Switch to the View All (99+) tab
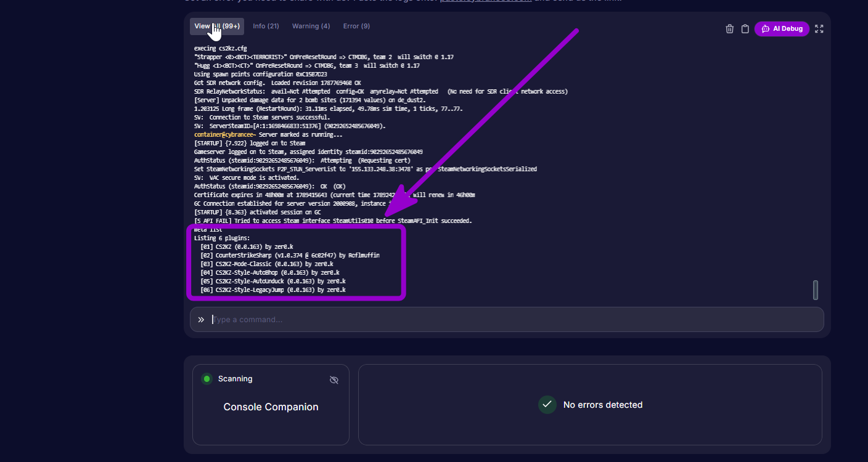The width and height of the screenshot is (868, 462). coord(217,26)
